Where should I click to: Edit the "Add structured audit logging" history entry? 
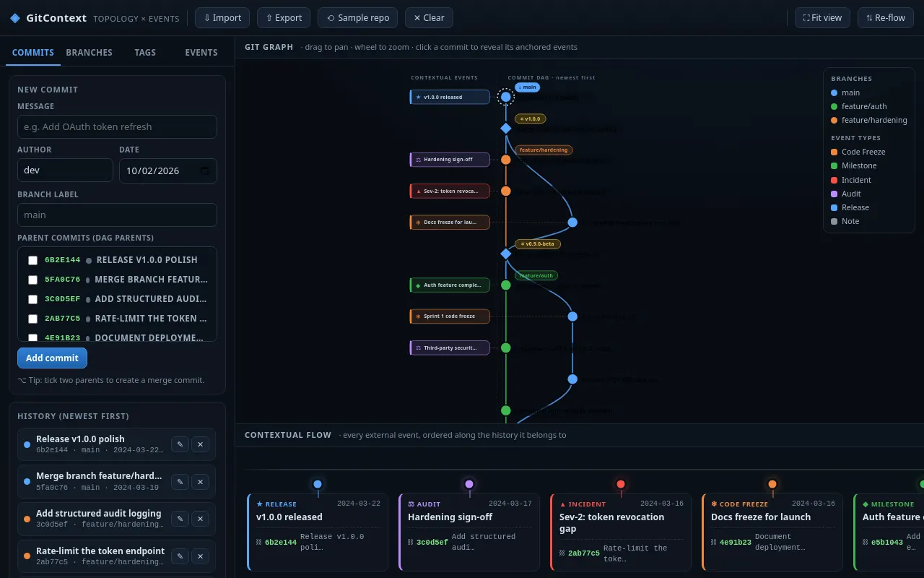tap(180, 519)
